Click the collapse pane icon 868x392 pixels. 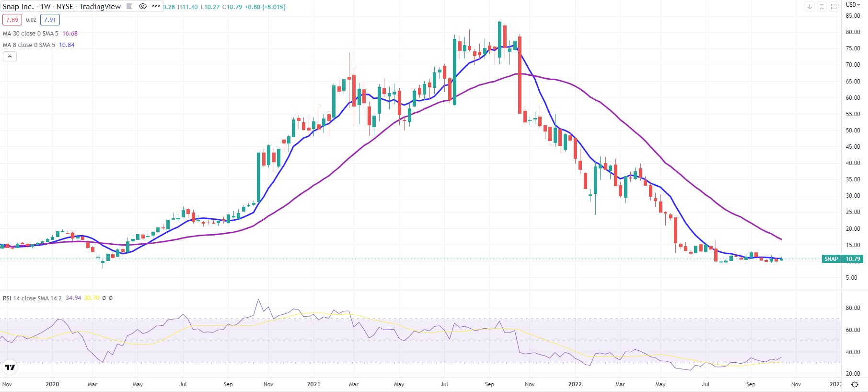[x=822, y=6]
